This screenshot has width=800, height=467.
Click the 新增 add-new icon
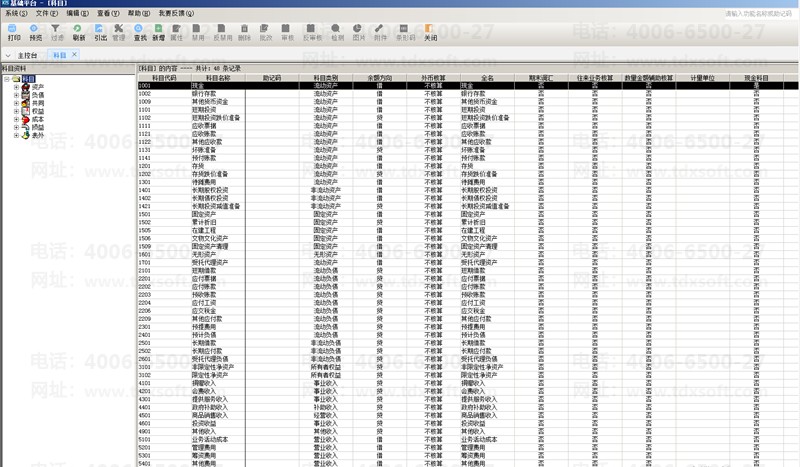(159, 31)
